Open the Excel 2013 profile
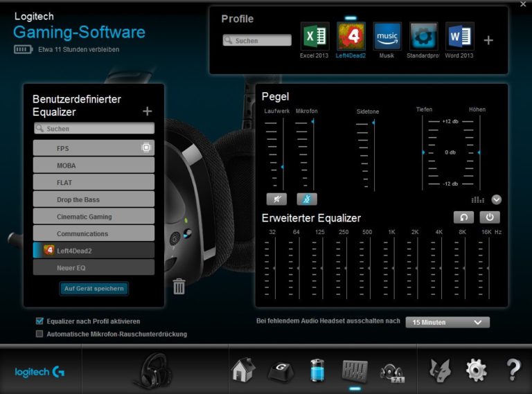Viewport: 532px width, 394px height. coord(315,36)
